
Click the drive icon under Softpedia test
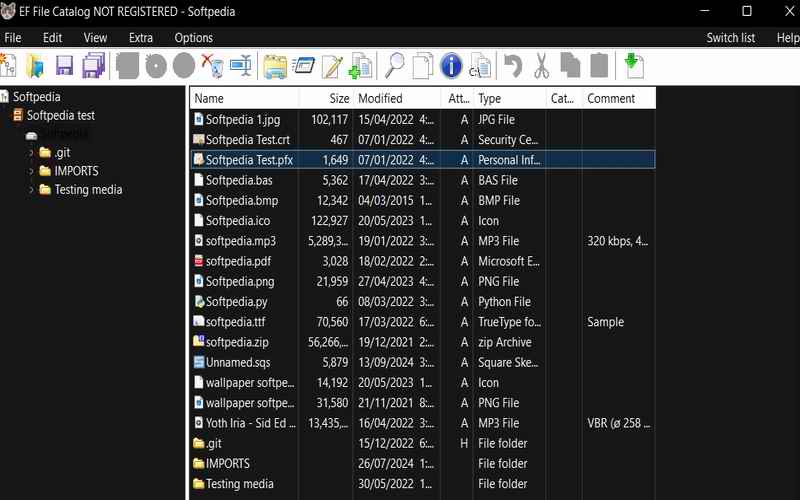click(32, 135)
